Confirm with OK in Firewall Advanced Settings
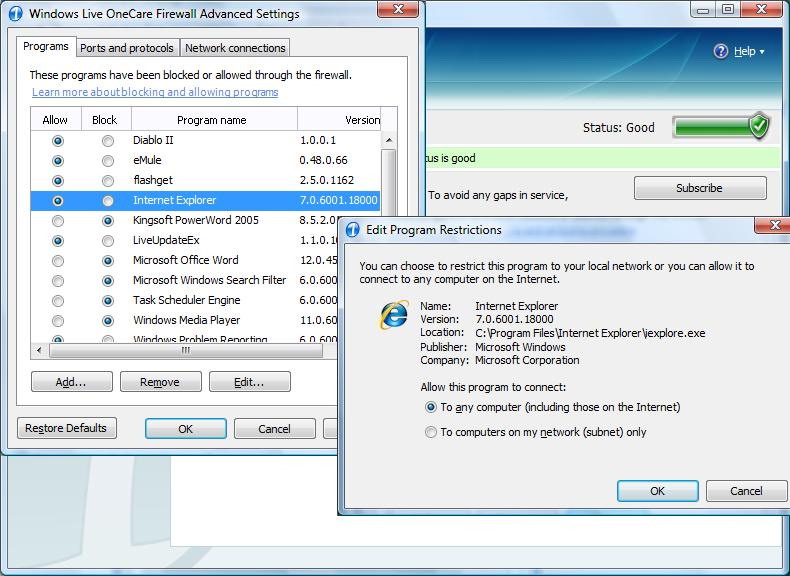The height and width of the screenshot is (576, 790). pyautogui.click(x=185, y=429)
